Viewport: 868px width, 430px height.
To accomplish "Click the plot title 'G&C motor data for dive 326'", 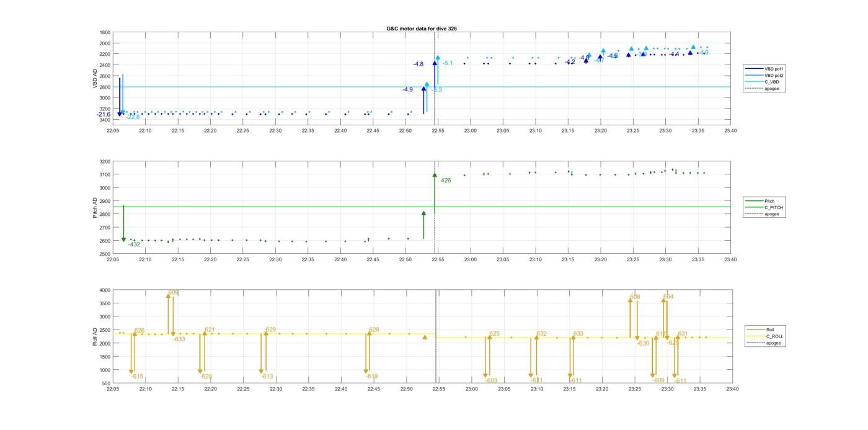I will 422,29.
